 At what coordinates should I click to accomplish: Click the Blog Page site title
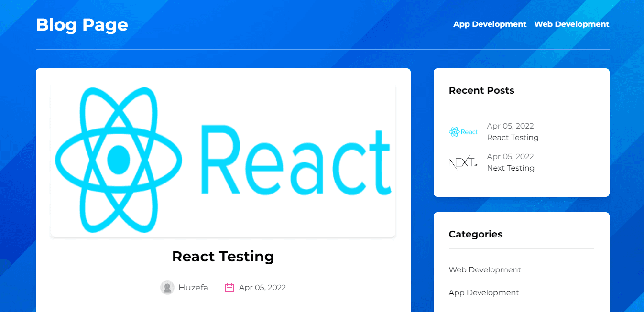click(x=82, y=24)
